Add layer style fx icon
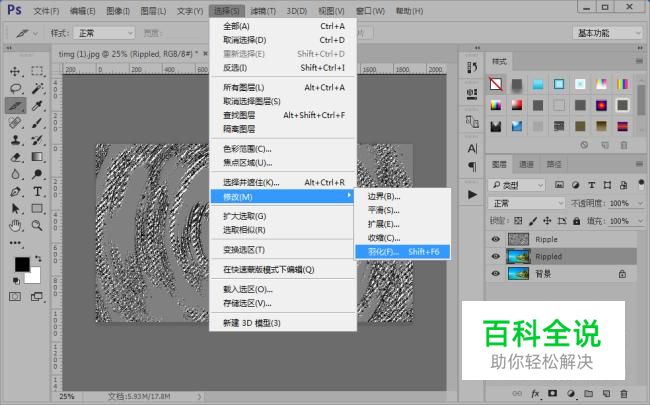This screenshot has width=650, height=405. [535, 393]
